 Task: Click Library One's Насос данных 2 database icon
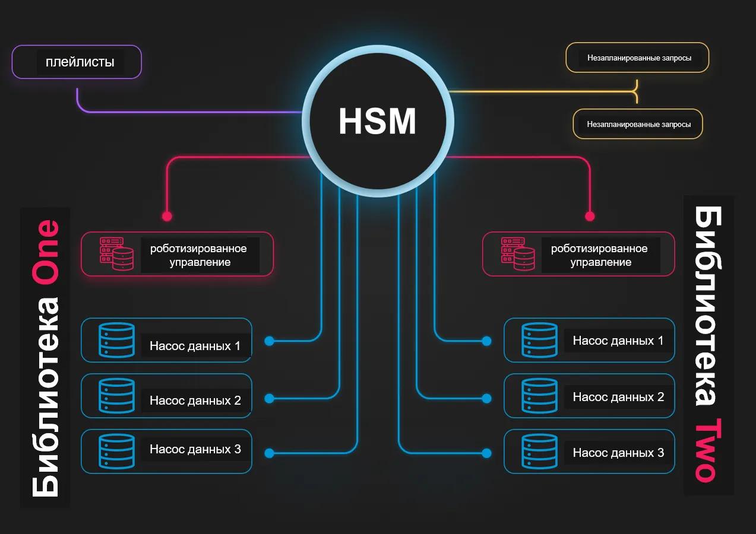(x=116, y=395)
